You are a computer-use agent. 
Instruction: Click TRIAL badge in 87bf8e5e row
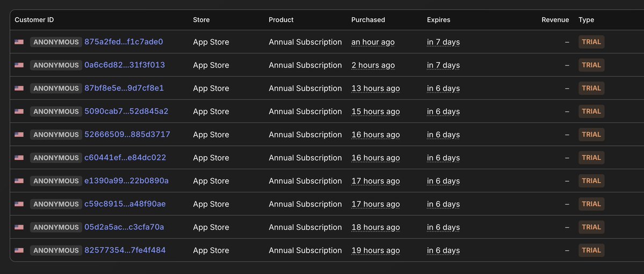[x=591, y=88]
